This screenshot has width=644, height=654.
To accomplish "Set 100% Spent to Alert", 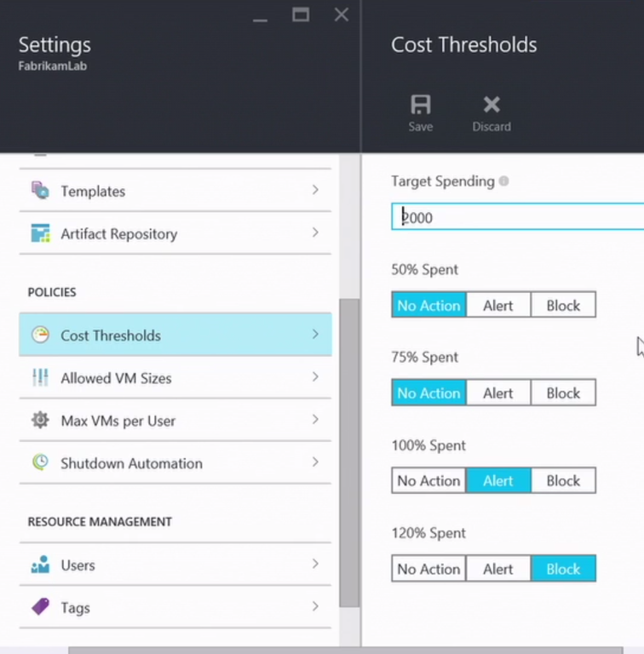I will [x=498, y=480].
